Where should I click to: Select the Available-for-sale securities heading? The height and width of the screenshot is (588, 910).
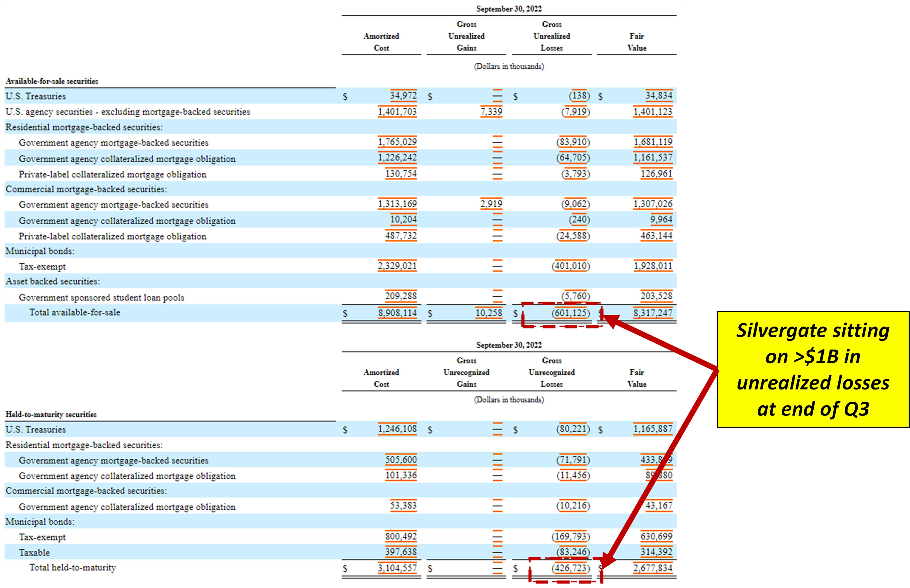[52, 81]
